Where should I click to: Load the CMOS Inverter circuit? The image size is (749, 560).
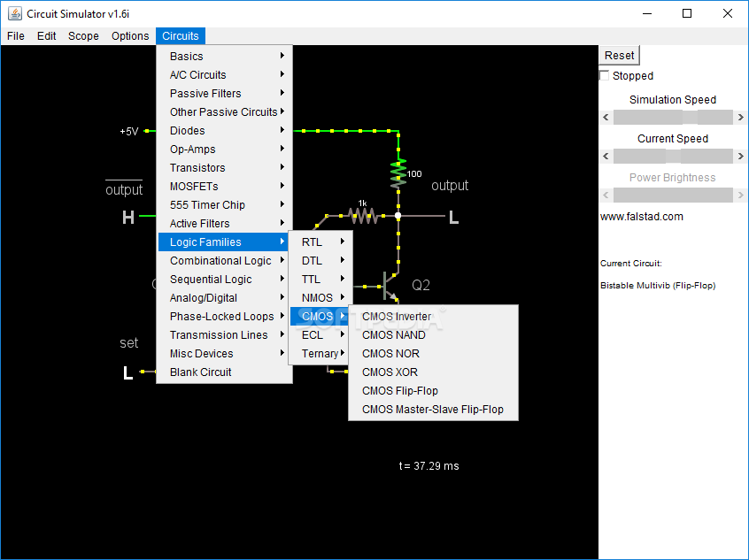point(433,317)
